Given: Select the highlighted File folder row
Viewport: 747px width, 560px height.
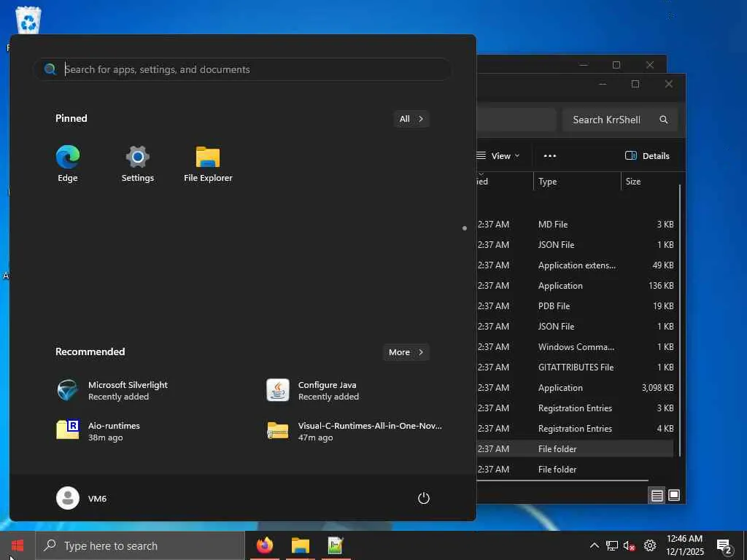Looking at the screenshot, I should (x=575, y=449).
